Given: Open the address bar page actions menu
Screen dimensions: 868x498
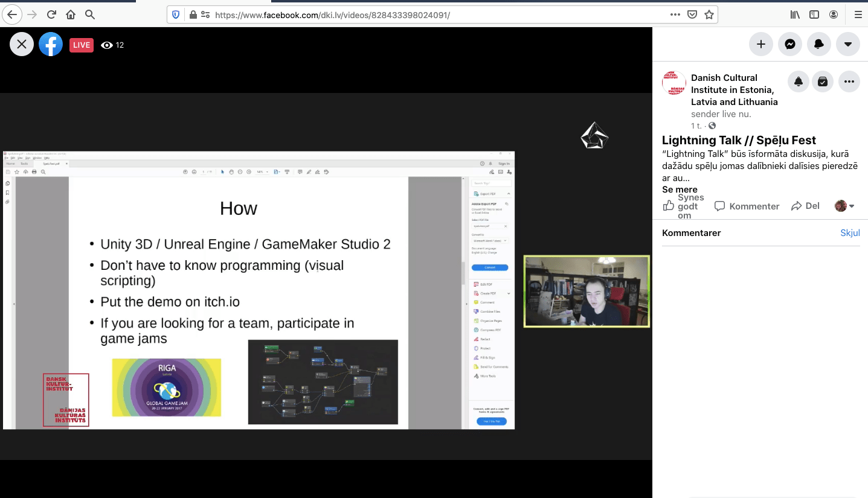Looking at the screenshot, I should point(675,14).
